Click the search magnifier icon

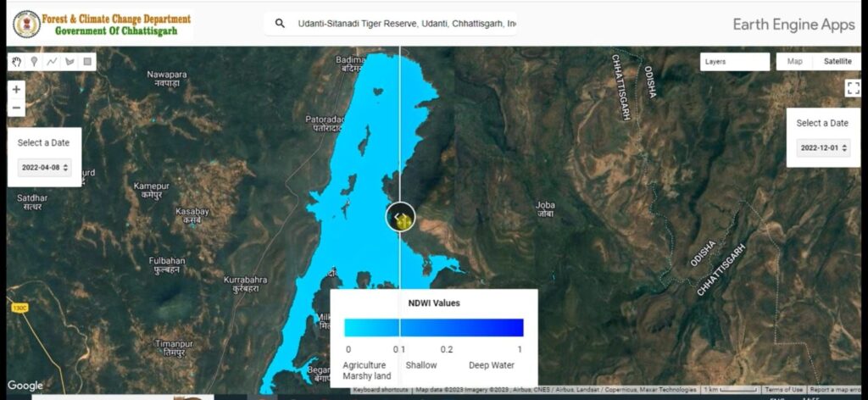(280, 24)
